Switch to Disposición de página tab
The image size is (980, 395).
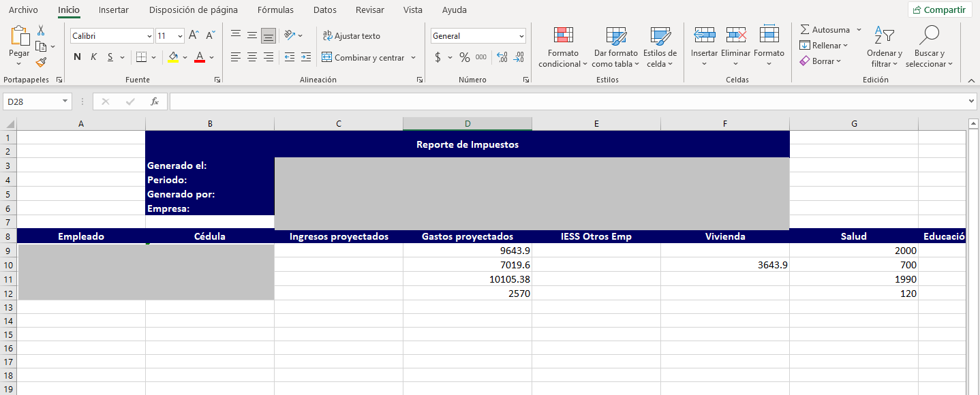[194, 10]
